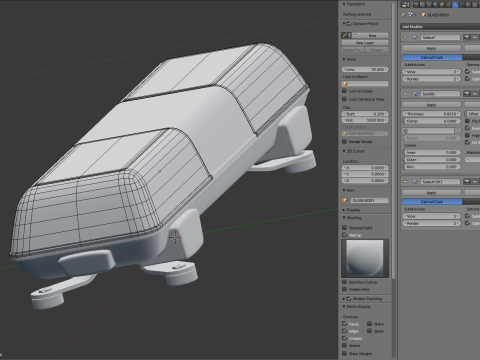Screen dimensions: 480x360
Task: Collapse the Solidify modifier panel
Action: pos(405,94)
